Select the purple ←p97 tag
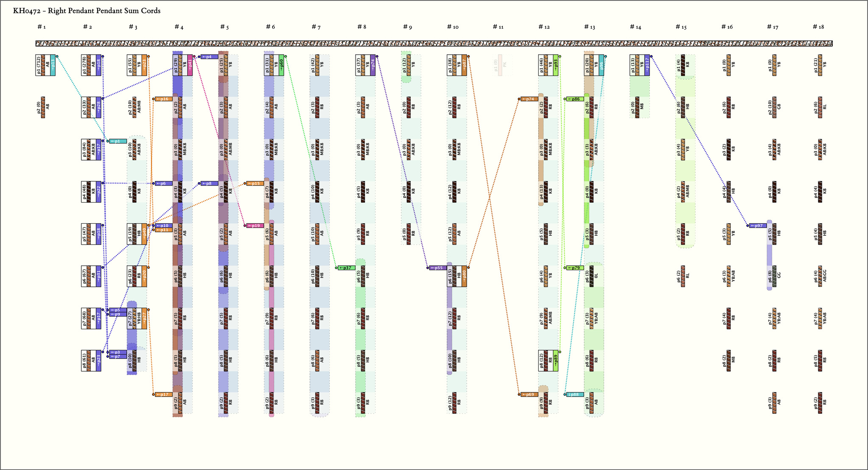Viewport: 868px width, 470px height. [x=758, y=225]
